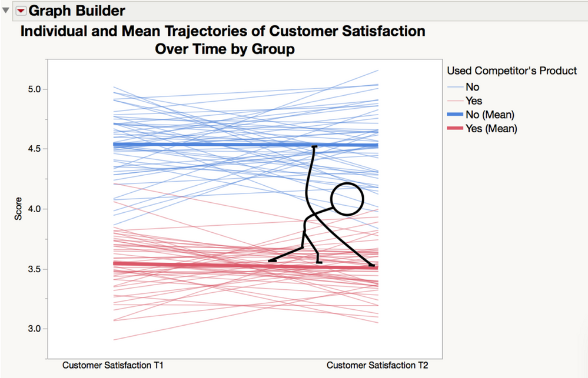Image resolution: width=588 pixels, height=378 pixels.
Task: Click the Customer Satisfaction T1 axis label
Action: pos(113,365)
